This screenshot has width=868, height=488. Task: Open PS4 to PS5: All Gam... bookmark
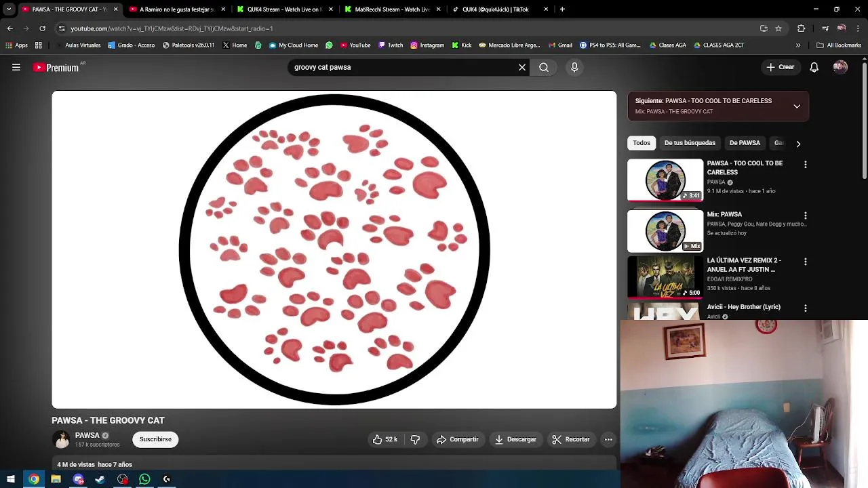click(x=610, y=45)
